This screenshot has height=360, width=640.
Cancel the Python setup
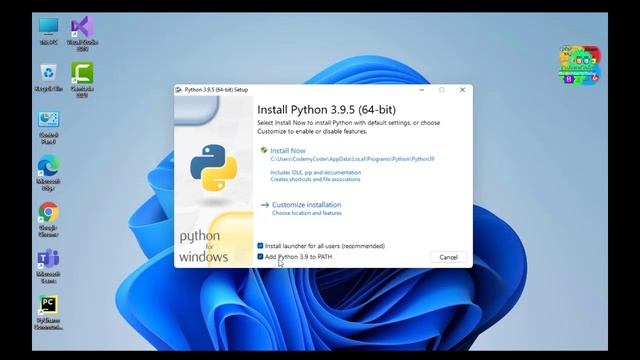[448, 257]
